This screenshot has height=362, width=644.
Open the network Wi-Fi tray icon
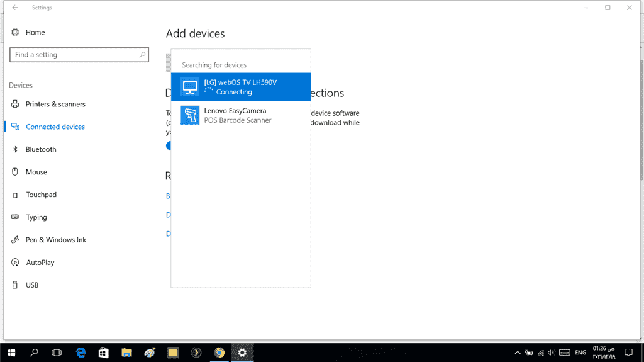pos(541,353)
